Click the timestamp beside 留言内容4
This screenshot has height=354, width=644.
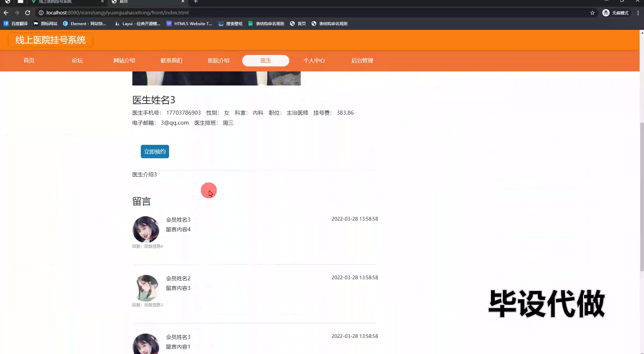coord(355,219)
